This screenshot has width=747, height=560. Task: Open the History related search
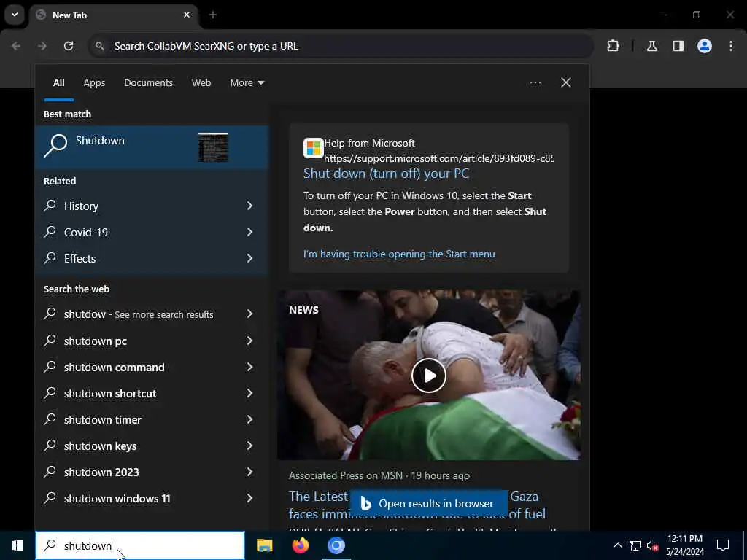81,206
